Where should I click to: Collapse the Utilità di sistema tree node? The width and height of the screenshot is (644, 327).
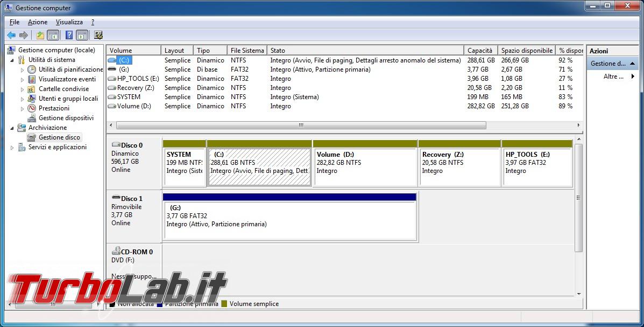pyautogui.click(x=12, y=60)
